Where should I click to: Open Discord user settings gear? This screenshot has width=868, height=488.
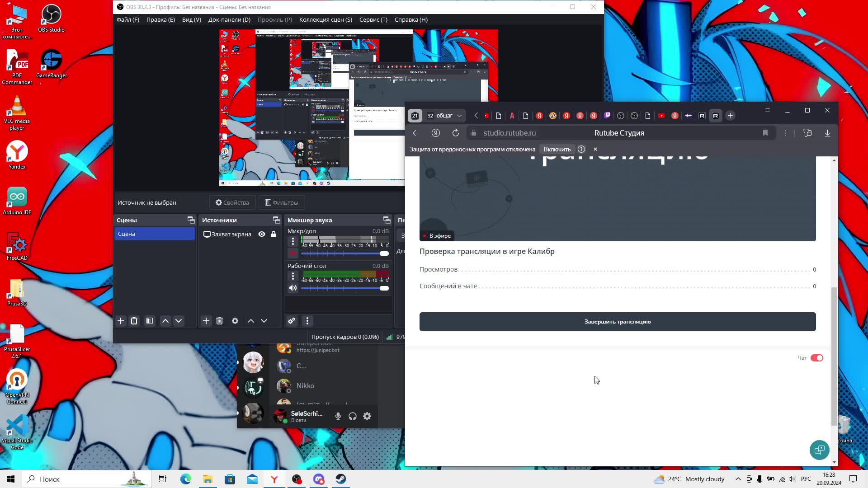tap(367, 416)
